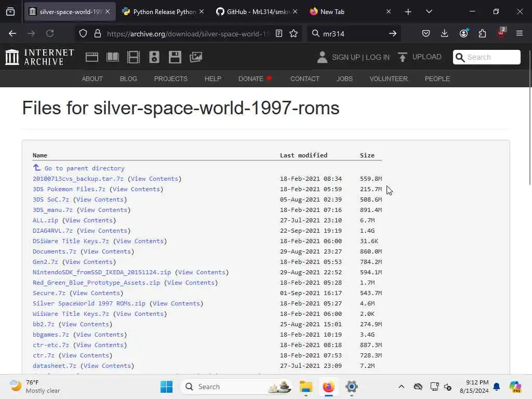The height and width of the screenshot is (399, 532).
Task: View Contents of ALL.zip
Action: [89, 220]
